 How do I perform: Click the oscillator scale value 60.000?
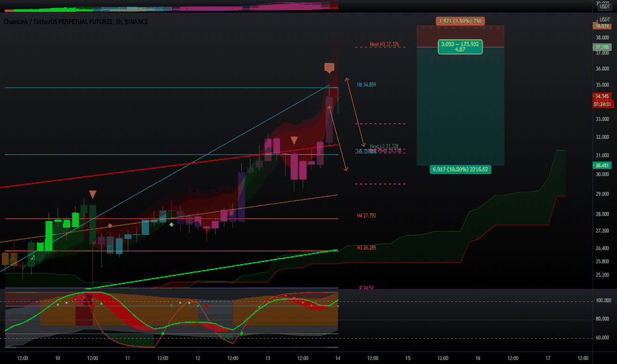603,338
